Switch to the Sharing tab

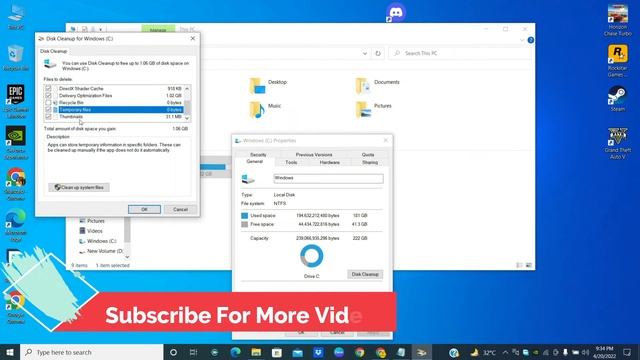pyautogui.click(x=370, y=162)
